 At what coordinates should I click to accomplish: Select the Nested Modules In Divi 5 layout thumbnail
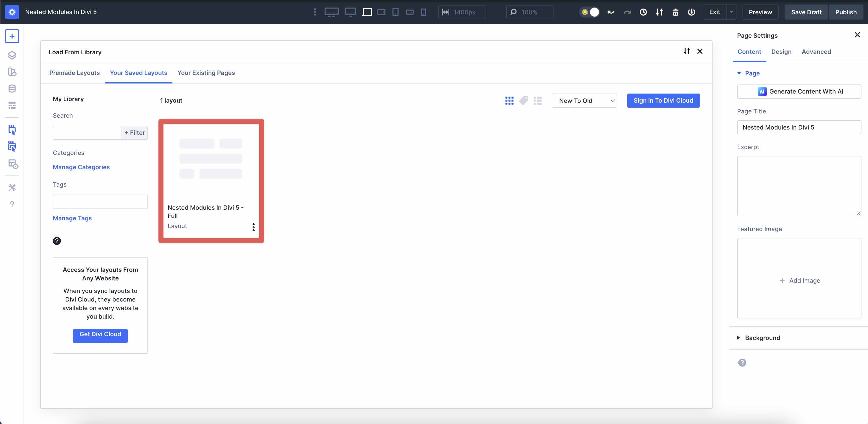pos(211,165)
